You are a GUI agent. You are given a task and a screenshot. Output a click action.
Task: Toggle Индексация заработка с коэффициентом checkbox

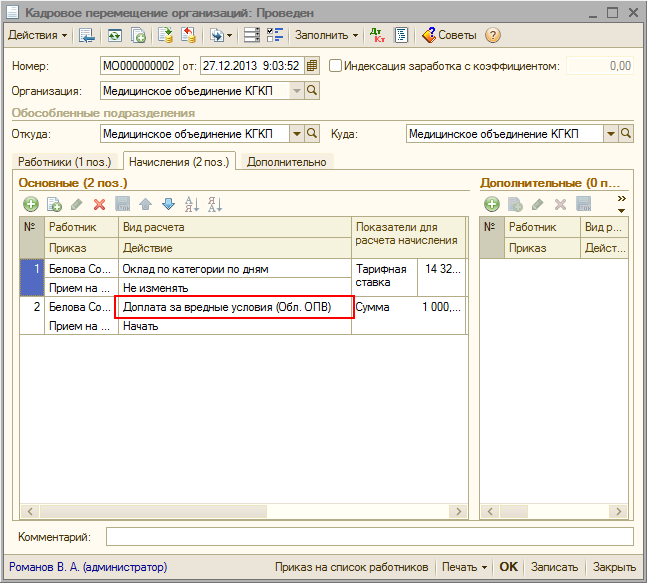pos(336,66)
